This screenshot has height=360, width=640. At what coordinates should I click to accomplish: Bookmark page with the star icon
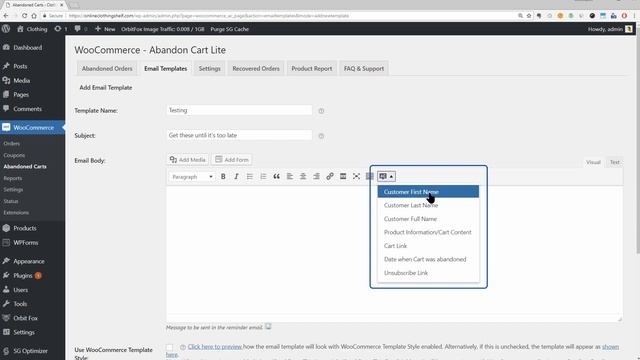[x=529, y=16]
